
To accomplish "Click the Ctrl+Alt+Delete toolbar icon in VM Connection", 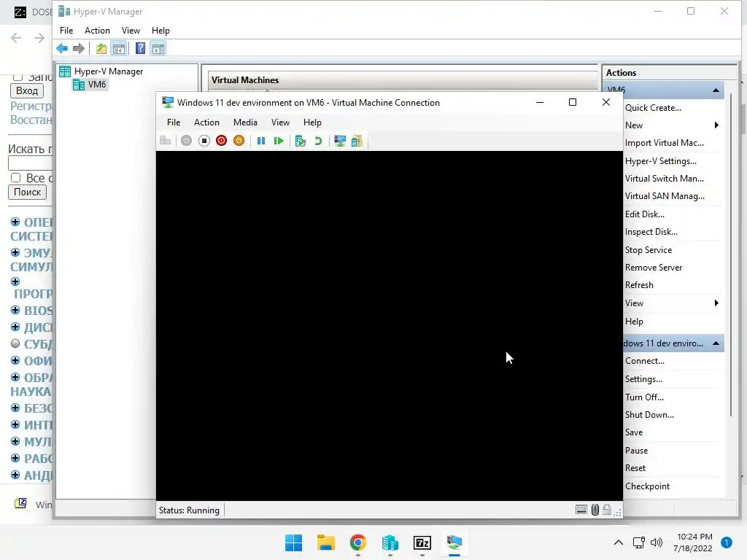I will click(x=166, y=141).
